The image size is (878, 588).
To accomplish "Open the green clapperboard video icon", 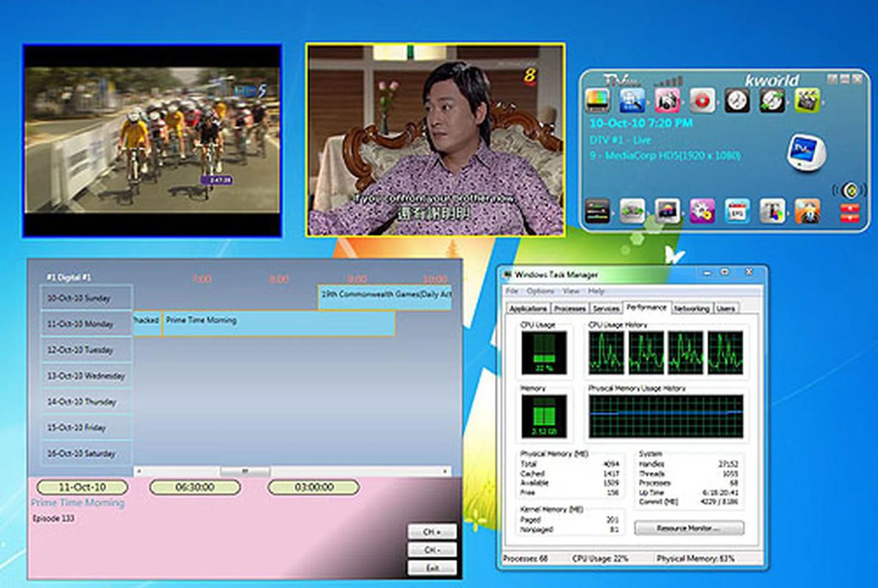I will pyautogui.click(x=807, y=101).
